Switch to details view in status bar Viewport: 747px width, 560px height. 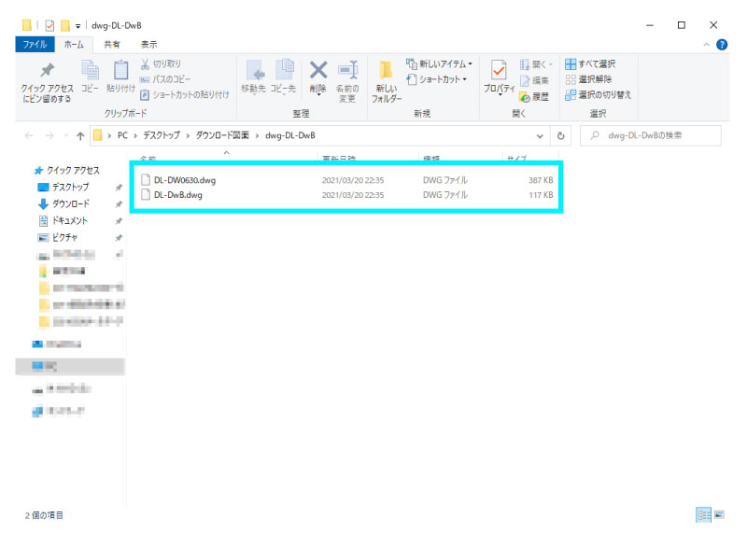703,515
